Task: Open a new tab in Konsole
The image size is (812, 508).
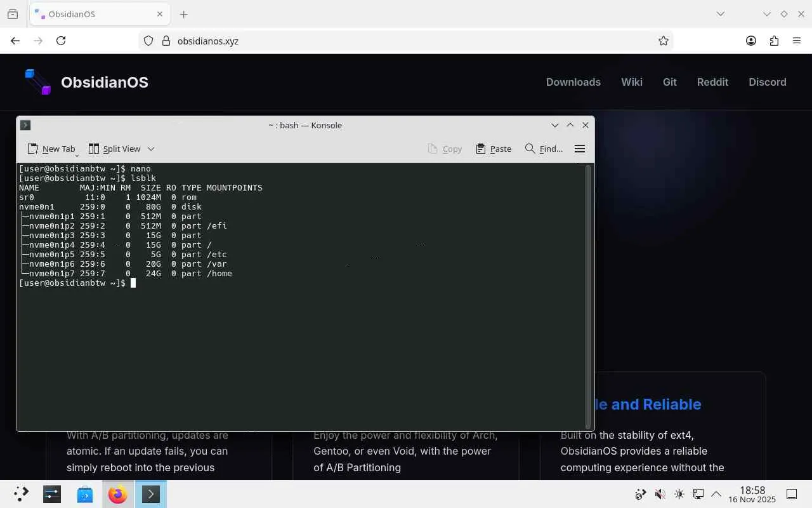Action: [51, 149]
